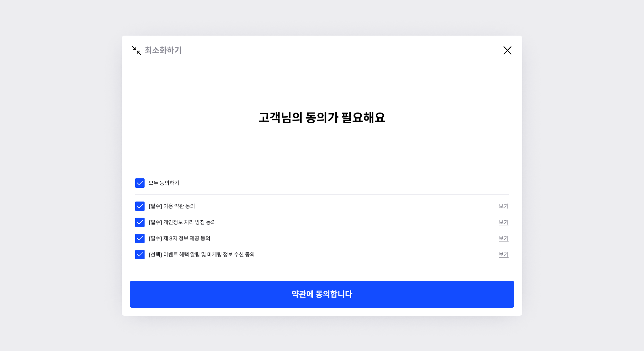Click the minimize arrows icon
644x351 pixels.
click(137, 50)
